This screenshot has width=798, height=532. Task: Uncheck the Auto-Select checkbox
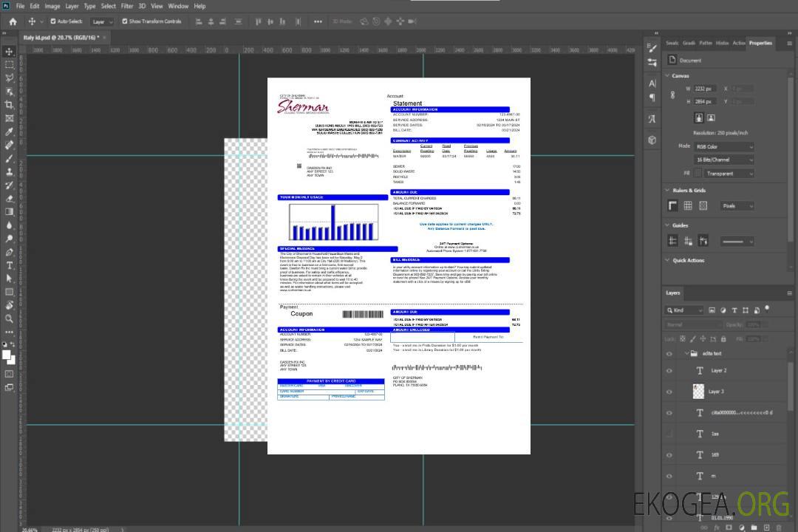[53, 21]
